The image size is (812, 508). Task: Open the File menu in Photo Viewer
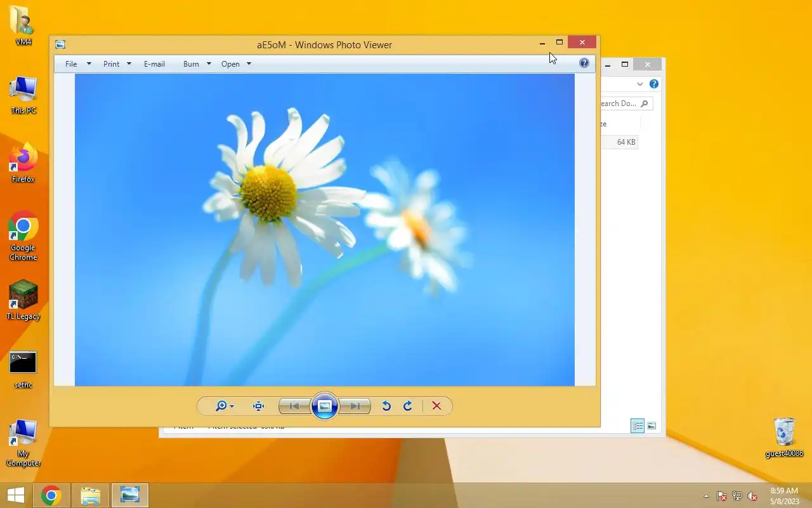[71, 64]
